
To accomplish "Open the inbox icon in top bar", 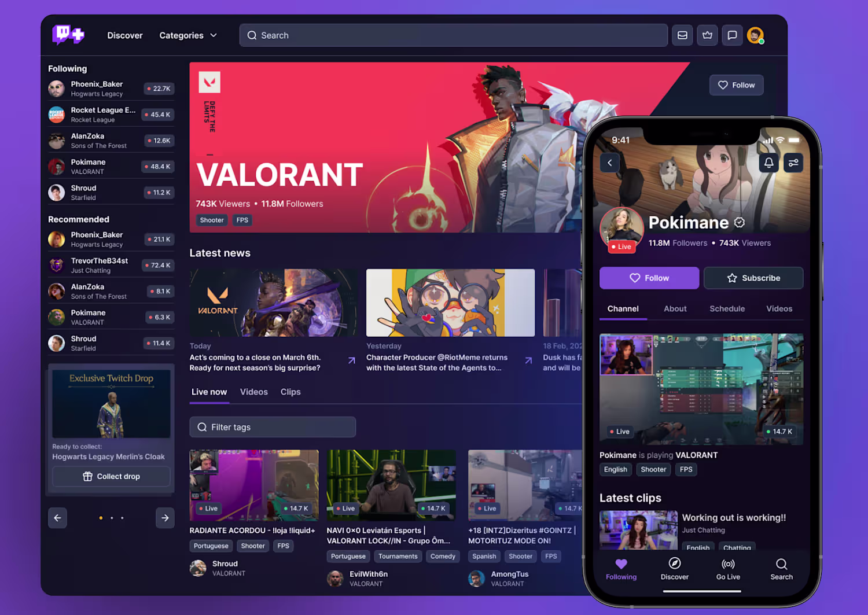I will [x=682, y=35].
